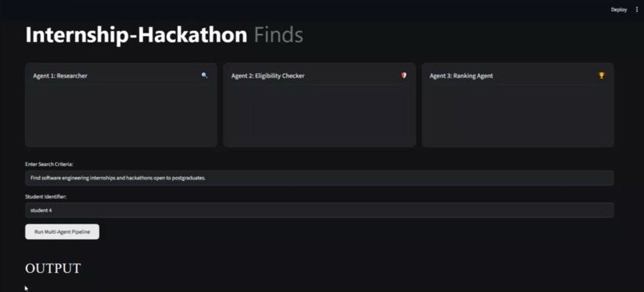Select the Agent 2: Eligibility Checker title

tap(268, 76)
